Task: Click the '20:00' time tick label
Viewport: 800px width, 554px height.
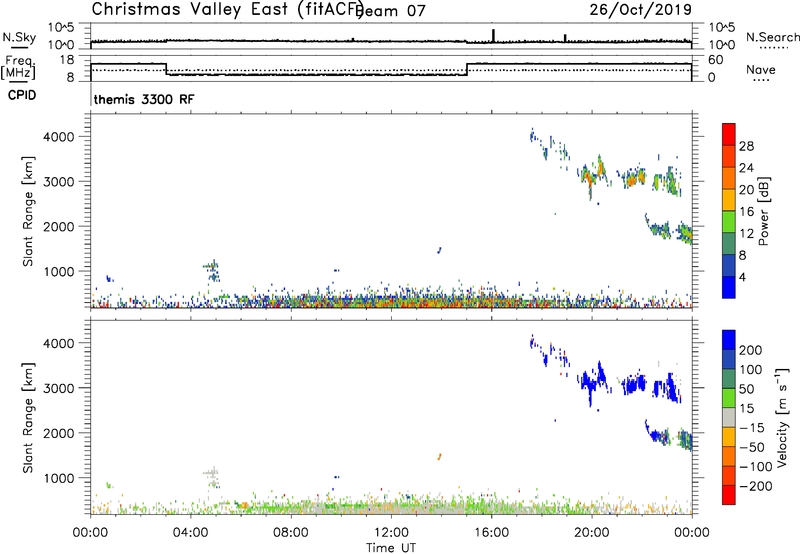Action: click(x=591, y=533)
